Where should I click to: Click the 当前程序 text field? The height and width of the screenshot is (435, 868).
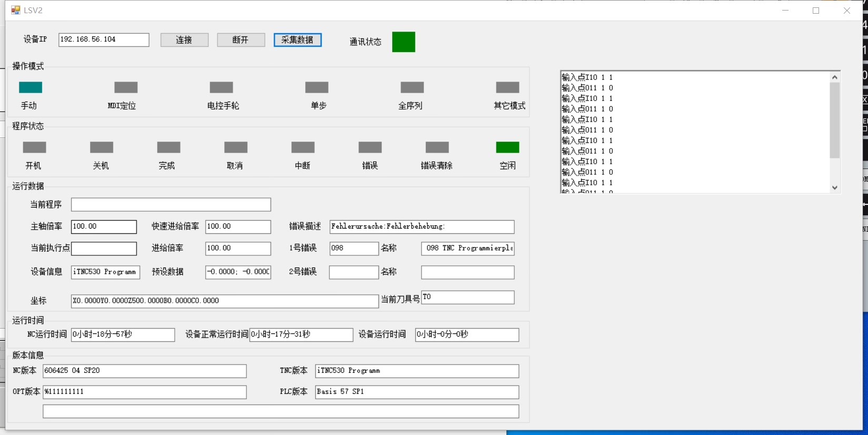[171, 204]
